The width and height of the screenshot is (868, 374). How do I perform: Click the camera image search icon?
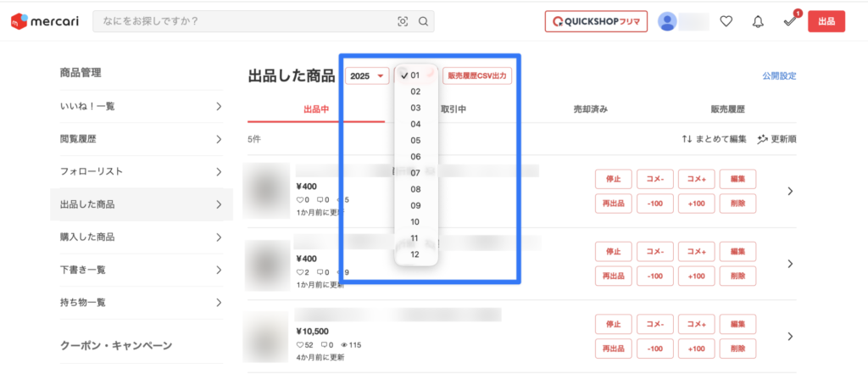(x=403, y=22)
